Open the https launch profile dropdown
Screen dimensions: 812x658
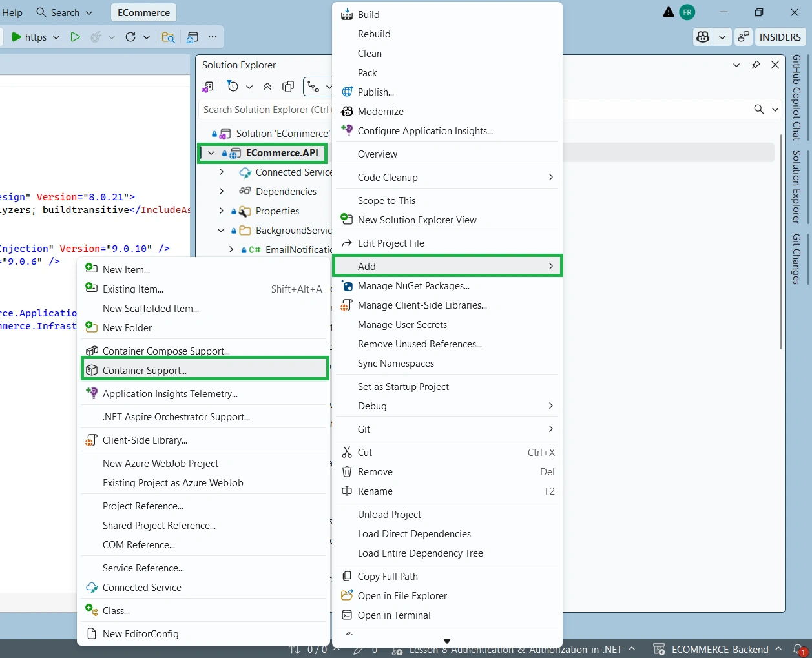56,37
